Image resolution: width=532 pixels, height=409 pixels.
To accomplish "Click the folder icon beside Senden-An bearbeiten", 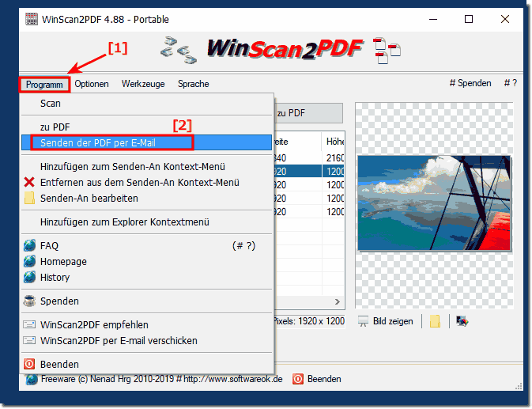I will click(x=29, y=199).
